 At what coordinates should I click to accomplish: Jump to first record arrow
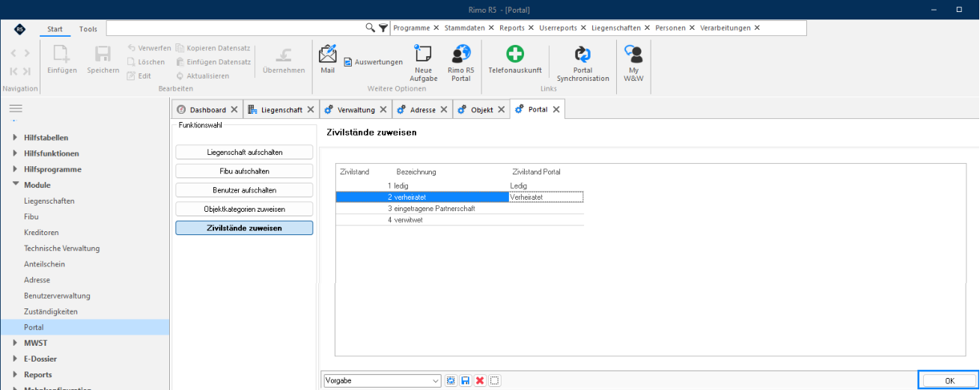pyautogui.click(x=14, y=71)
